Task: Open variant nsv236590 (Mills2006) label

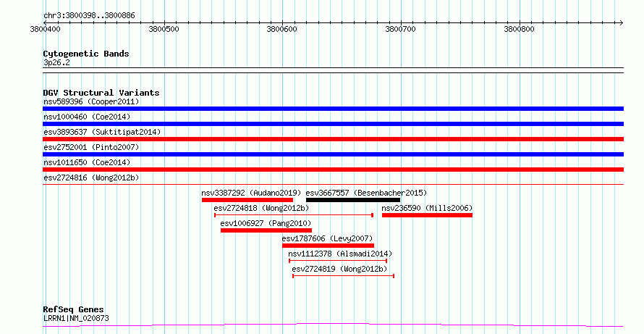Action: [427, 208]
